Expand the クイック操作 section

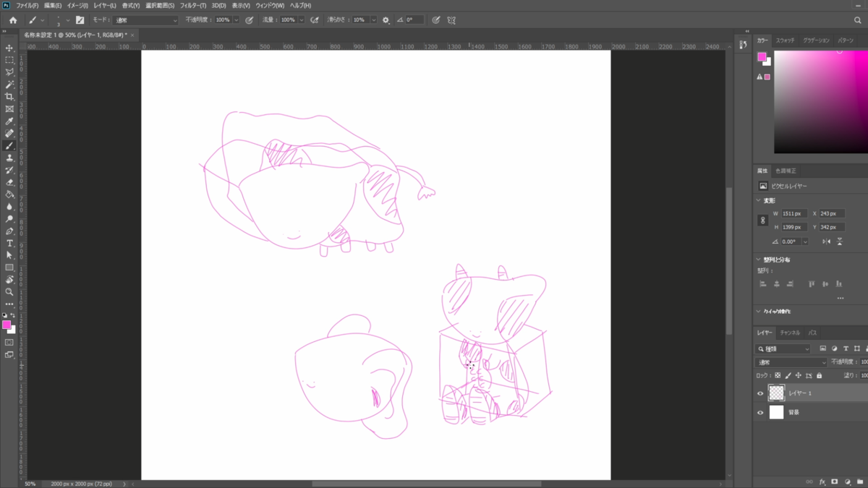(758, 312)
